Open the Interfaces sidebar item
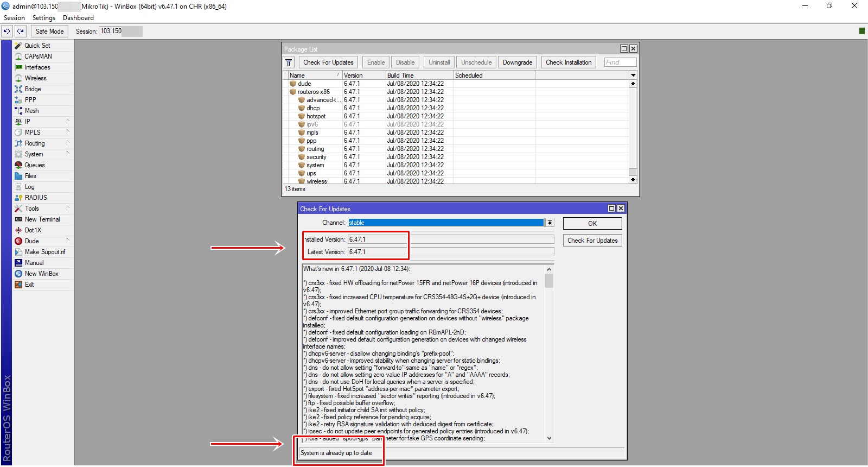 click(37, 67)
